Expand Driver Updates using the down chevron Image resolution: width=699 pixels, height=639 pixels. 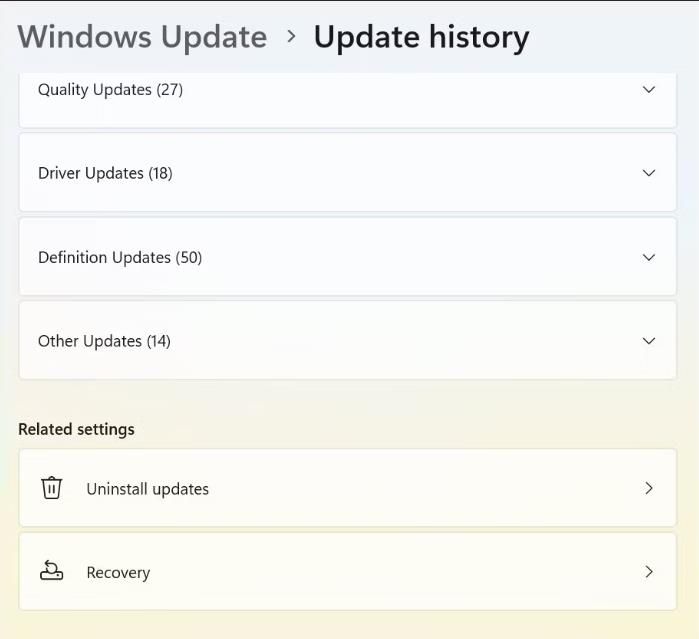coord(649,173)
